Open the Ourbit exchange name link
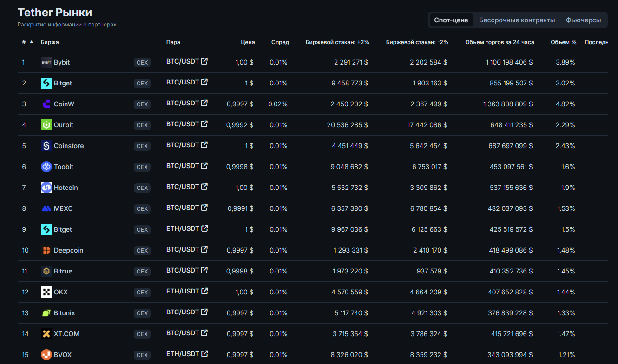 pyautogui.click(x=64, y=125)
